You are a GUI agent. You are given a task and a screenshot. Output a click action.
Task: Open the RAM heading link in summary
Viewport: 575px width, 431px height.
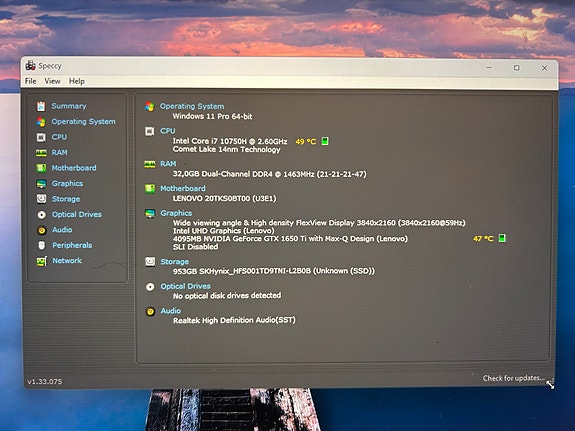click(168, 164)
